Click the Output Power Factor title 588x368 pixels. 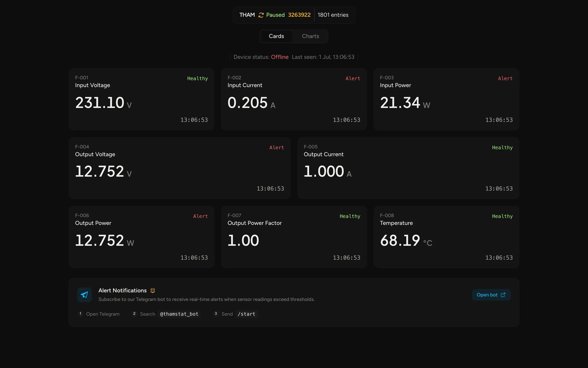tap(255, 223)
